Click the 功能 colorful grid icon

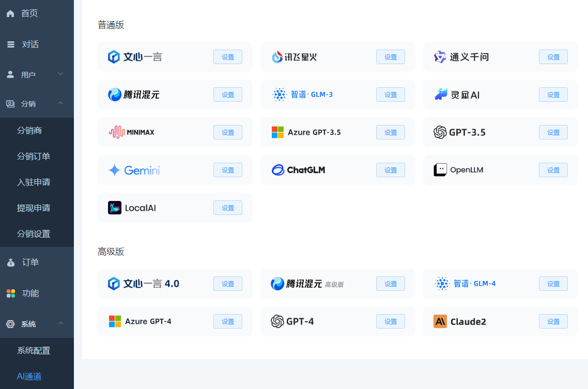pos(11,293)
